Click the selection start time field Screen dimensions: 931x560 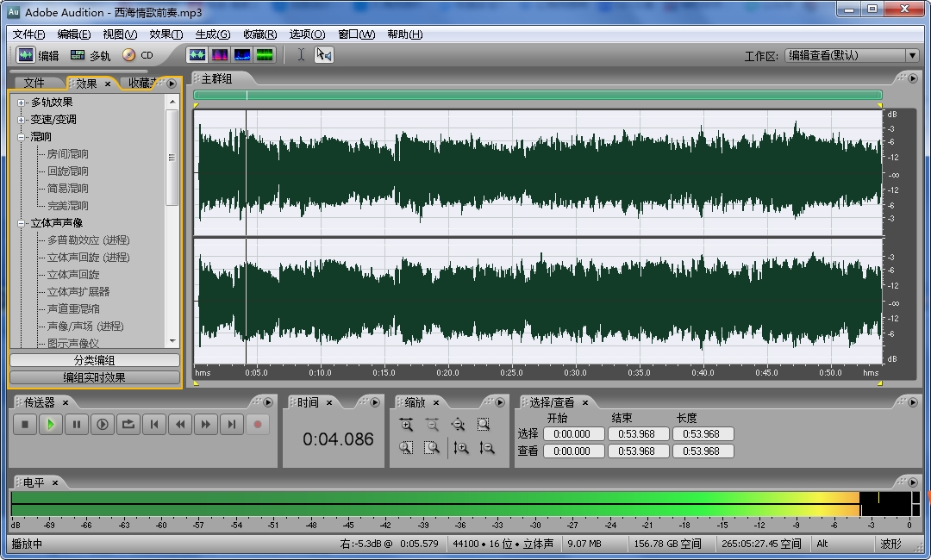tap(572, 434)
